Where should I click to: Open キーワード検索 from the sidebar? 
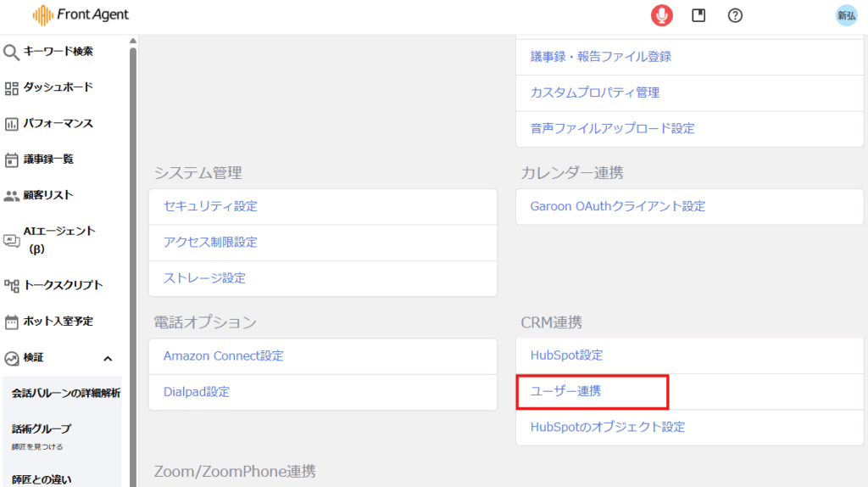(58, 52)
